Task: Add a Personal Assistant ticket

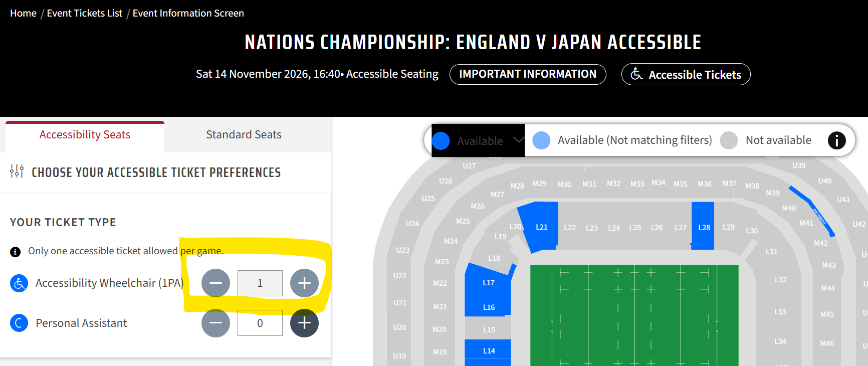Action: coord(304,323)
